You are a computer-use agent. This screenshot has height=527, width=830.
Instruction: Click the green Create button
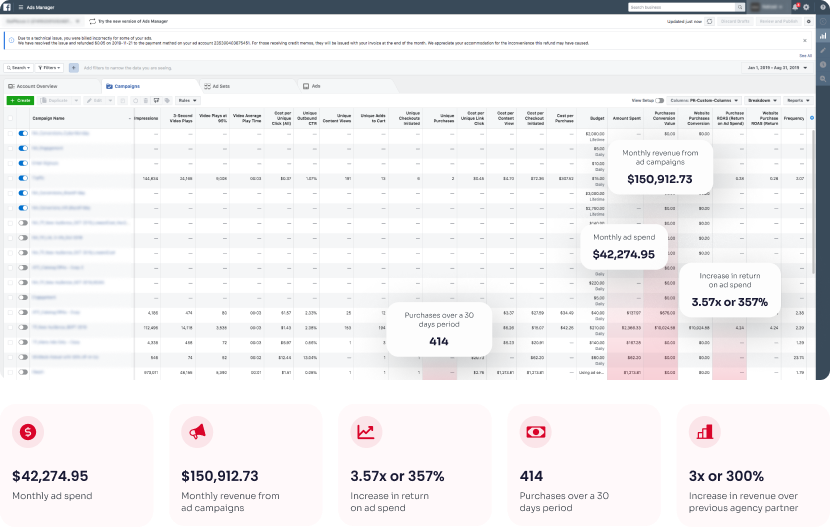[19, 101]
